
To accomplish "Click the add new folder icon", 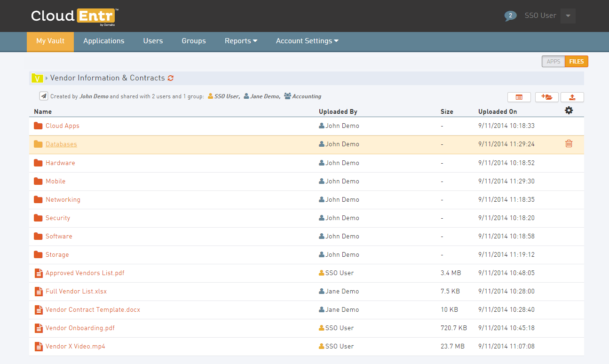I will click(546, 97).
